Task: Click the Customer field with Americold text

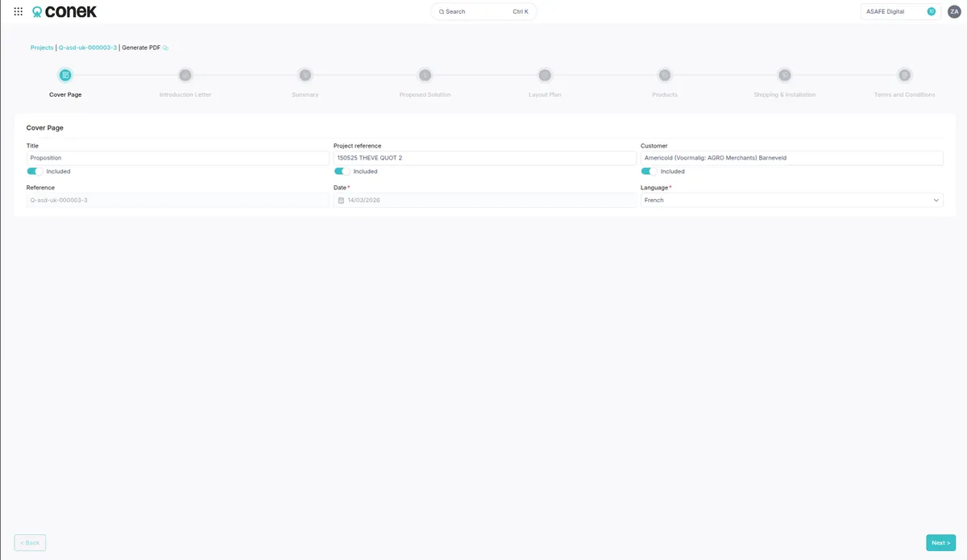Action: pyautogui.click(x=791, y=158)
